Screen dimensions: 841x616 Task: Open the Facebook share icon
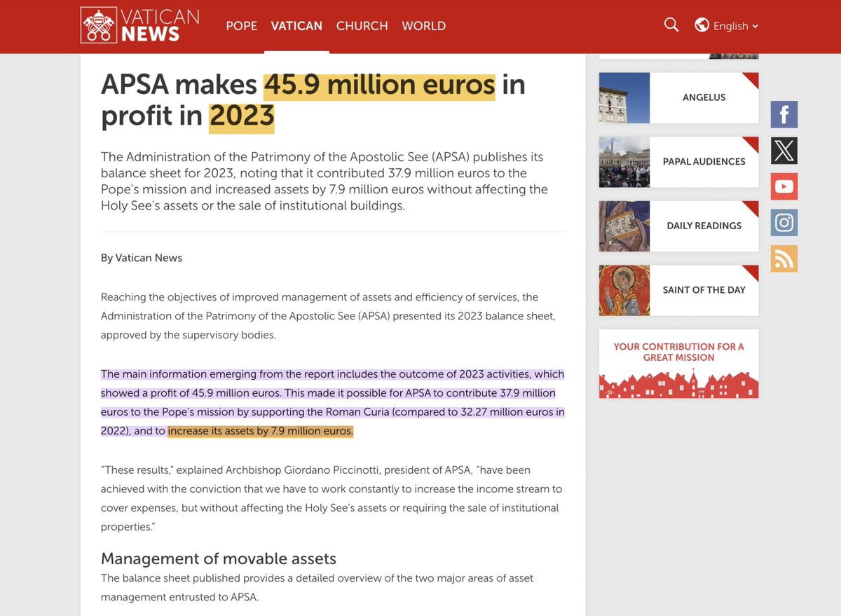click(x=784, y=114)
